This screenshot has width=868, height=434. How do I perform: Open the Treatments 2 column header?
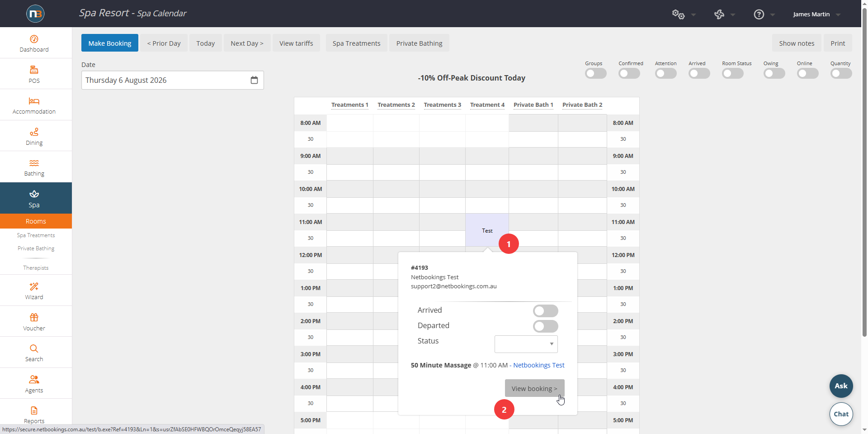(x=396, y=105)
